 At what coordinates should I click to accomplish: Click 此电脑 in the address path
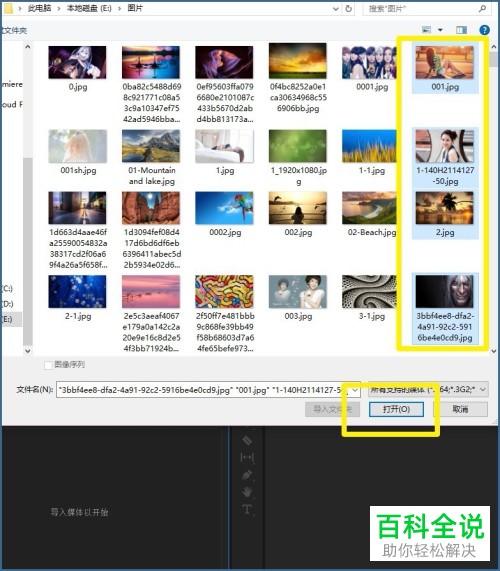coord(39,8)
